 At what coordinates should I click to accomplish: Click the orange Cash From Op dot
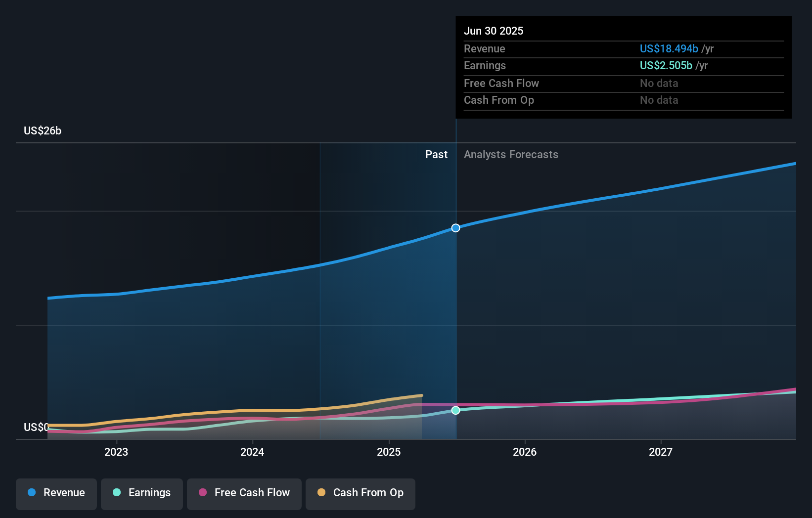point(321,492)
